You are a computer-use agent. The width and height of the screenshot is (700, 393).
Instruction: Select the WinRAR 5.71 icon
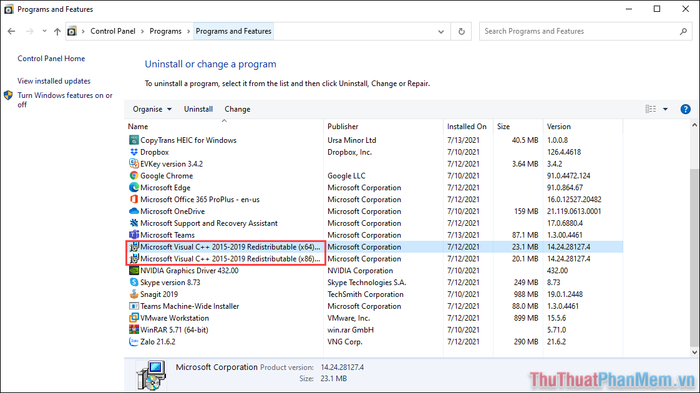[133, 330]
